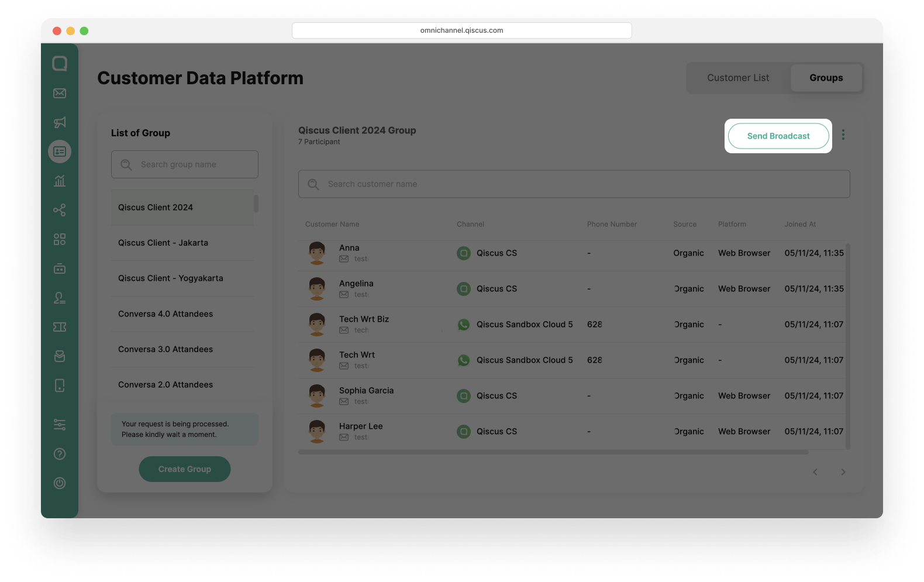Viewport: 924px width, 582px height.
Task: Click the Channel column header
Action: [x=470, y=225]
